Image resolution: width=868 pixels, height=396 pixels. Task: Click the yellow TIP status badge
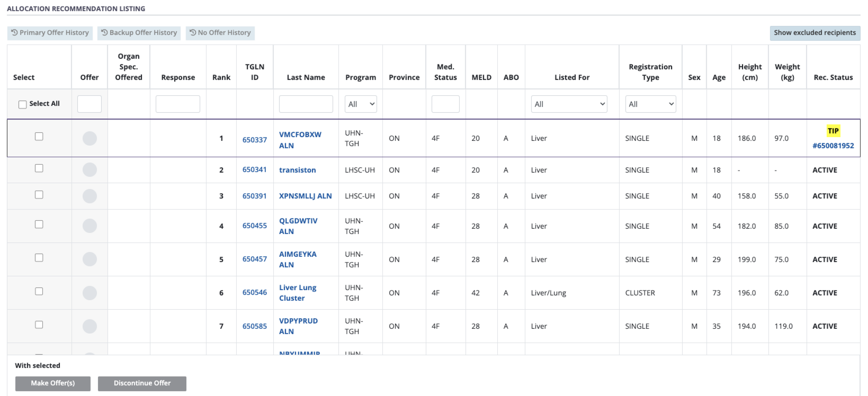833,131
